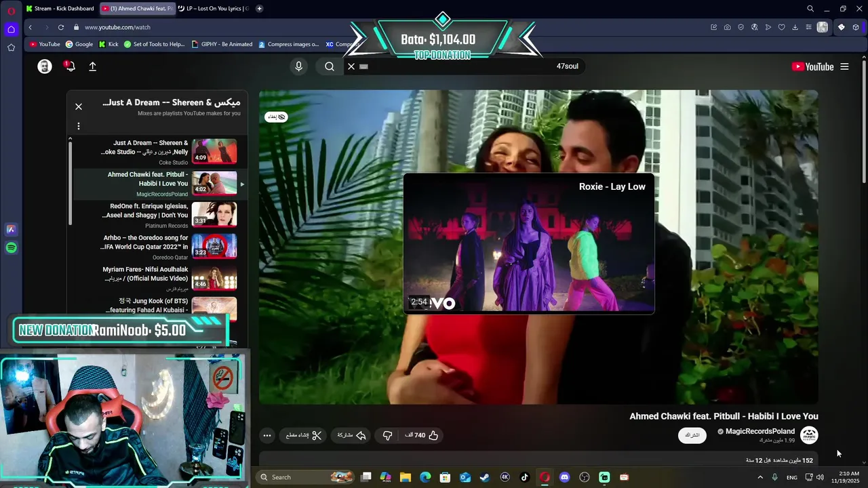Dislike the video with thumbs down

(387, 435)
